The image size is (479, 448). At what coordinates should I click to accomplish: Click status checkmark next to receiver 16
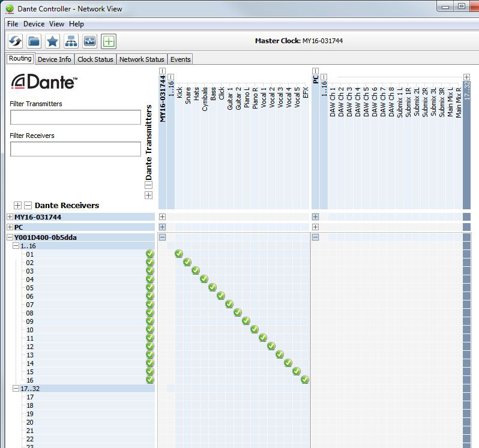pos(150,380)
